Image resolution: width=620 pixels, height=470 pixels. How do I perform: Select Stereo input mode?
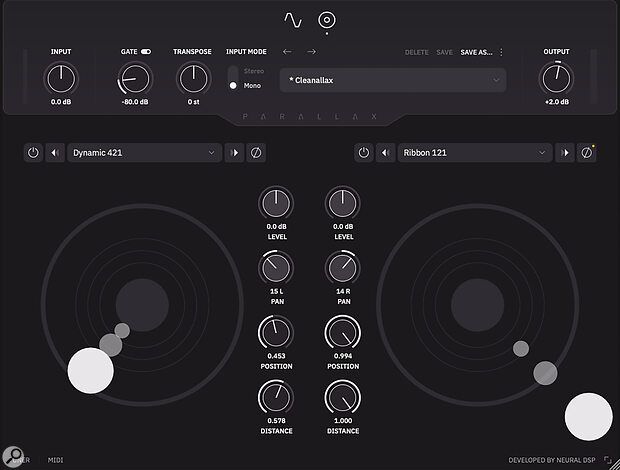(253, 71)
